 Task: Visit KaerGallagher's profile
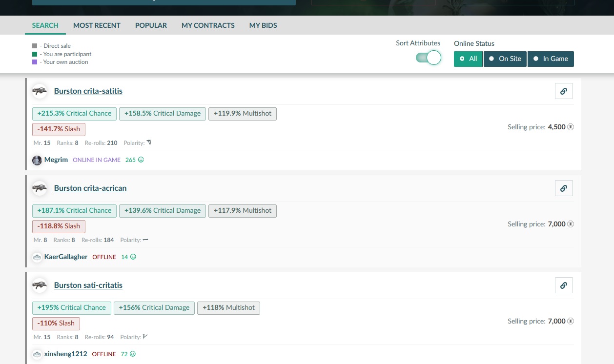click(x=66, y=257)
